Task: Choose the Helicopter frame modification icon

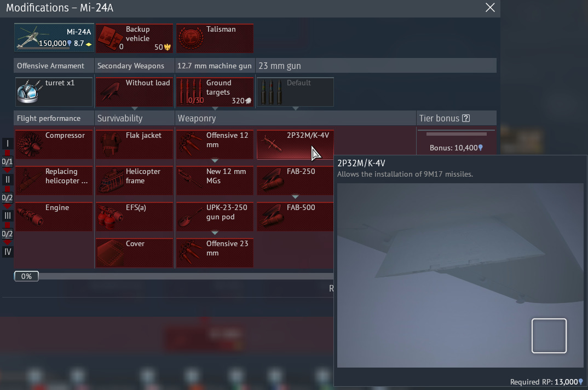Action: (110, 181)
